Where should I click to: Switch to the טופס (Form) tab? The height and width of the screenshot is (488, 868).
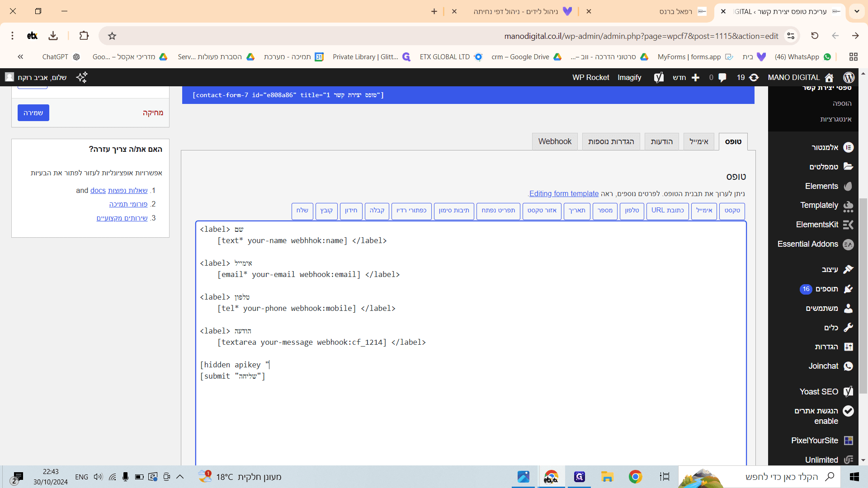733,141
